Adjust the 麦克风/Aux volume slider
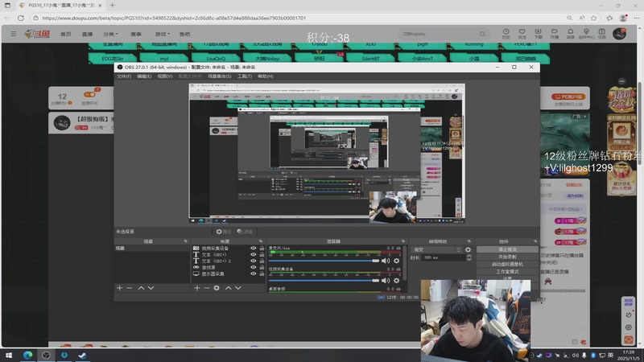644x362 pixels. [324, 261]
